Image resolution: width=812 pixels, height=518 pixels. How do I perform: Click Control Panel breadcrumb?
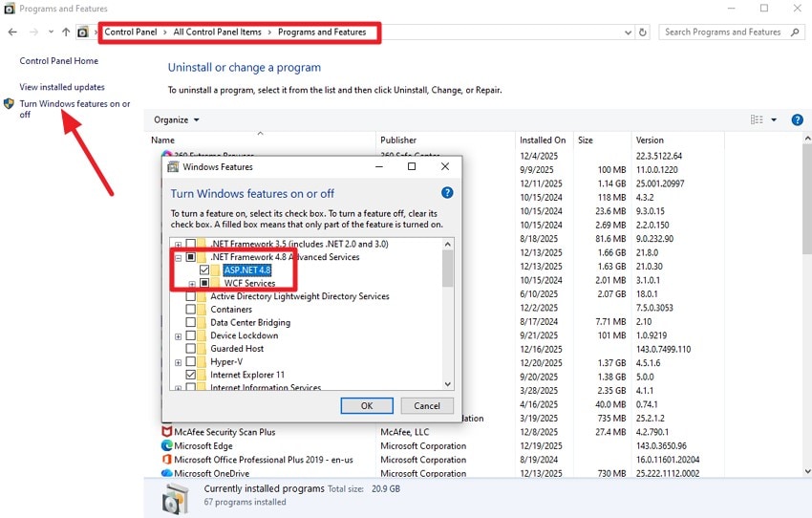131,32
